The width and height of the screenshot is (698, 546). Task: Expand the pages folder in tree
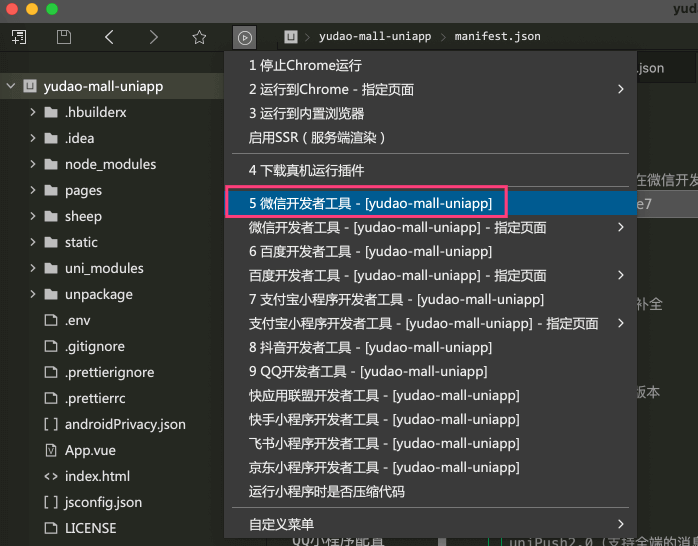83,190
